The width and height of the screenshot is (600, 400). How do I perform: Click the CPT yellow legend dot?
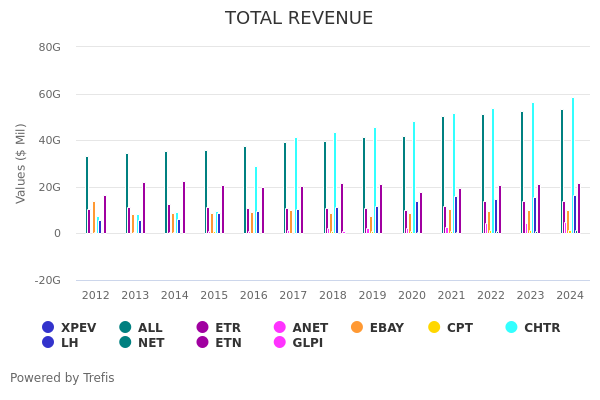click(434, 327)
